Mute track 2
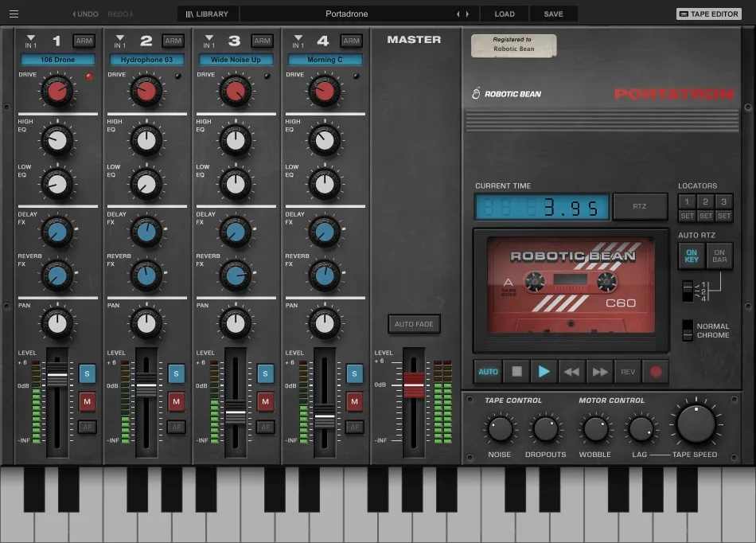 point(176,402)
